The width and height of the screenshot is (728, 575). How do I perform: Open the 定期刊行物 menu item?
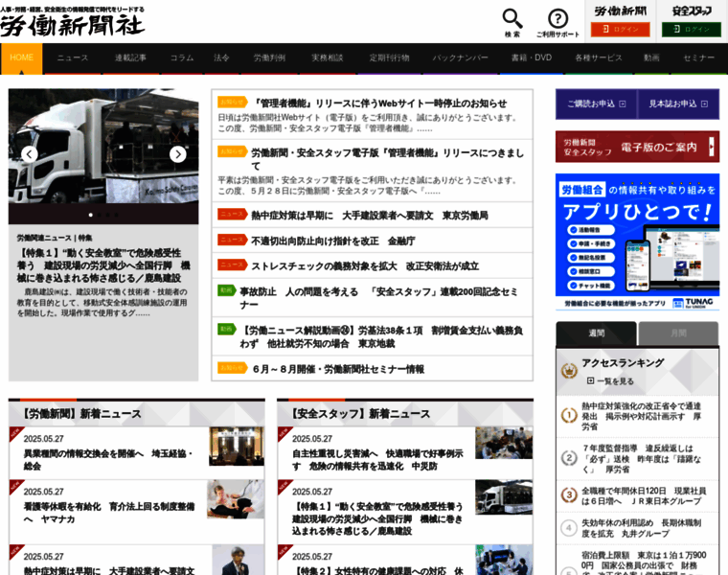pyautogui.click(x=390, y=58)
